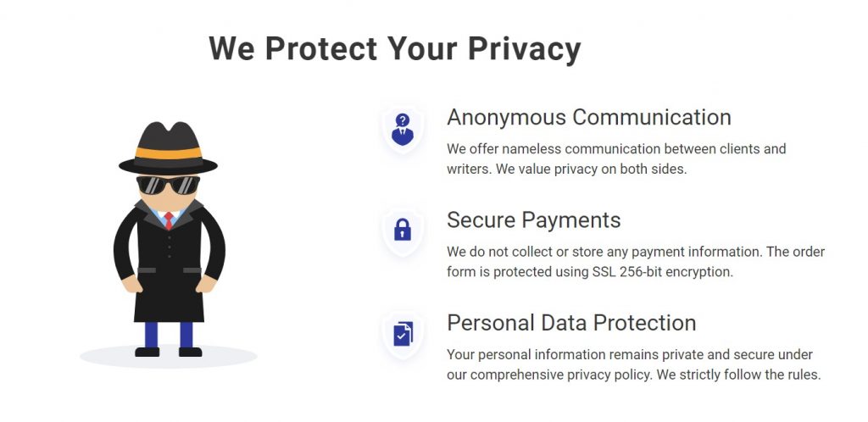Click the SSL 256-bit encryption description text
Viewport: 868px width, 422px height.
[636, 262]
